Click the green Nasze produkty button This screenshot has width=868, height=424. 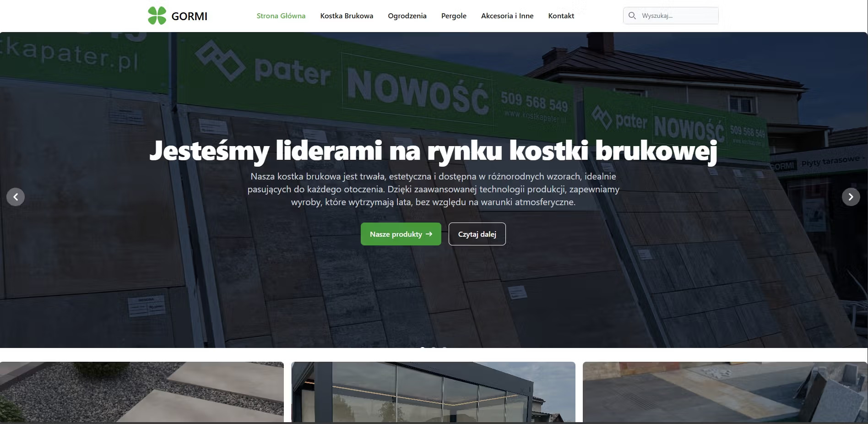coord(401,234)
